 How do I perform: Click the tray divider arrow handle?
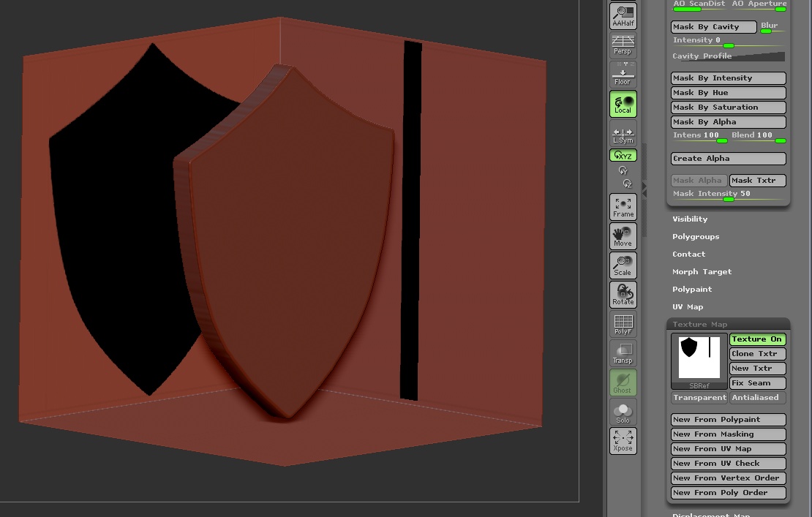point(644,189)
